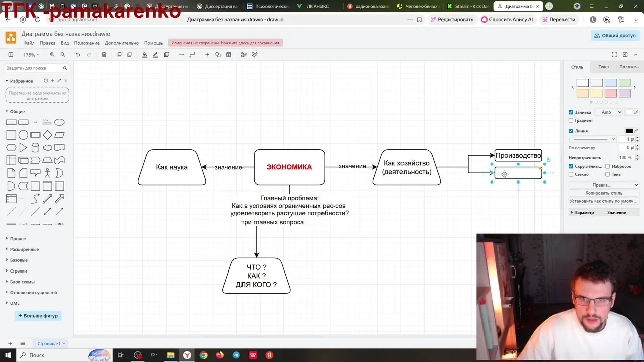Click the unsaved changes notice to save
This screenshot has width=644, height=362.
(x=225, y=43)
